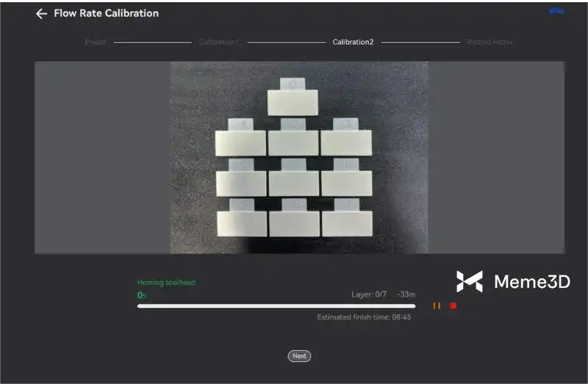Open the Wiki link

556,11
